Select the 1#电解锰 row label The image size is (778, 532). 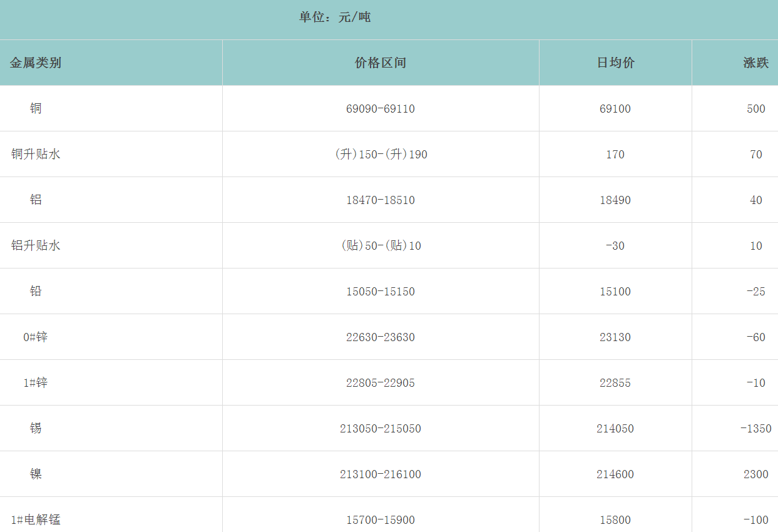pos(36,519)
